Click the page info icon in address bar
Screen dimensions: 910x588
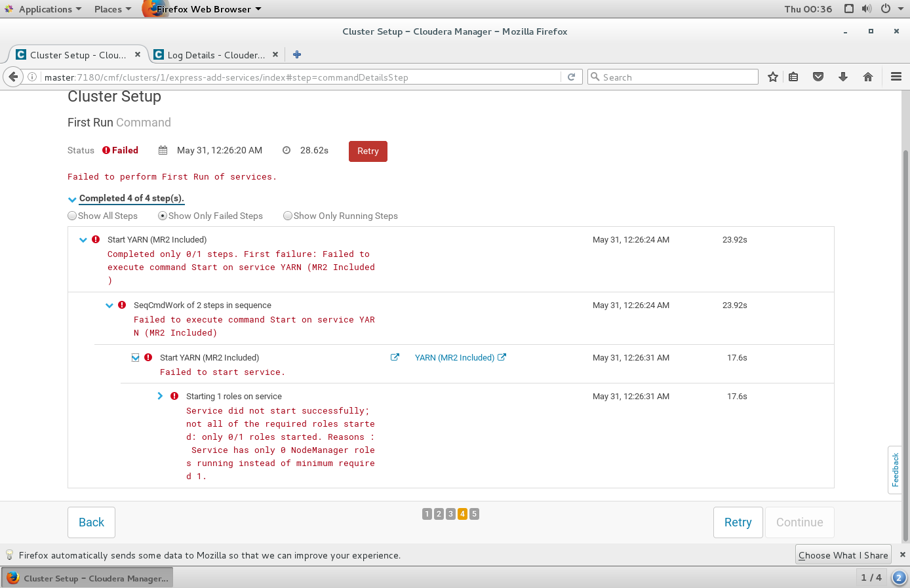point(31,77)
